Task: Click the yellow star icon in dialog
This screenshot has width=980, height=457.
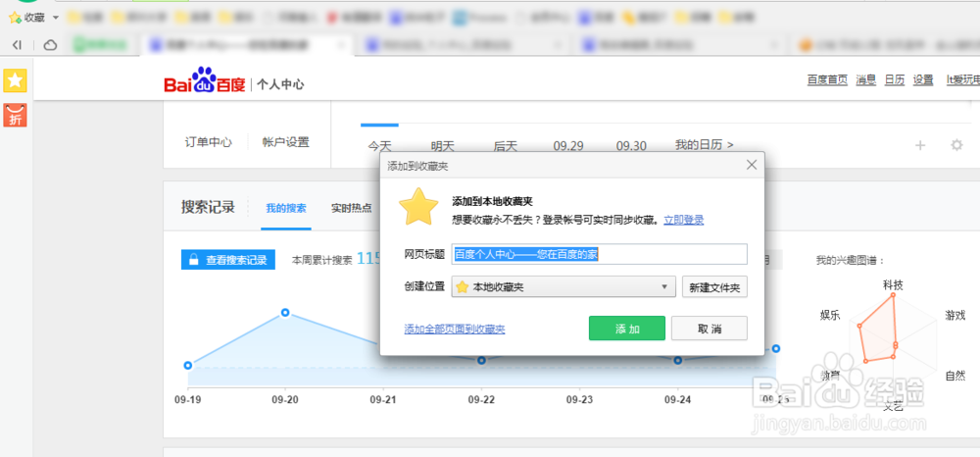Action: (418, 206)
